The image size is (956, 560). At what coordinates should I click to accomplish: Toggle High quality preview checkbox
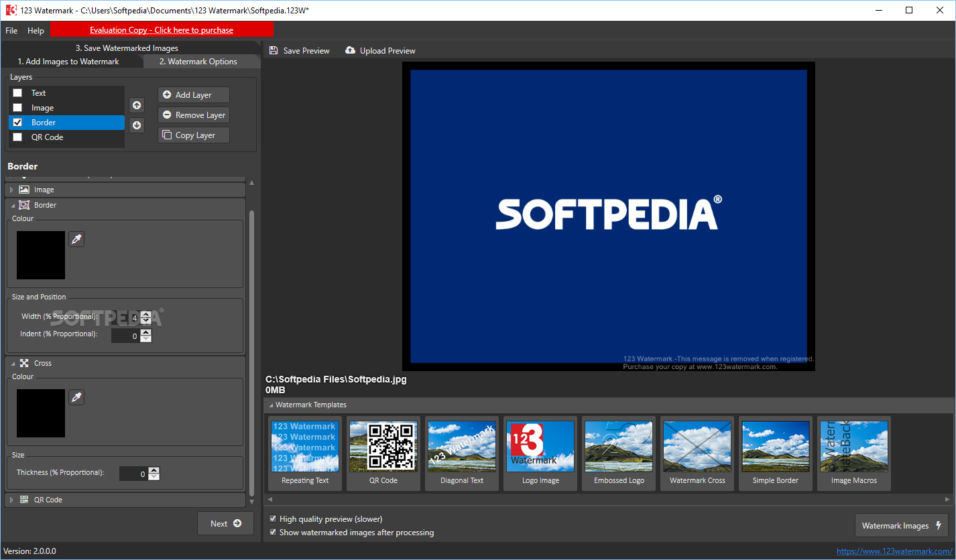pyautogui.click(x=273, y=519)
